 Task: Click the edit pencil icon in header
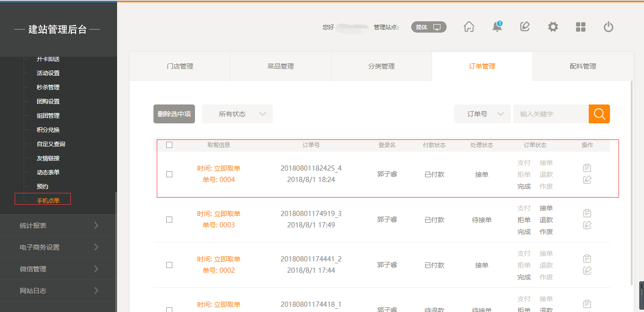(x=525, y=27)
